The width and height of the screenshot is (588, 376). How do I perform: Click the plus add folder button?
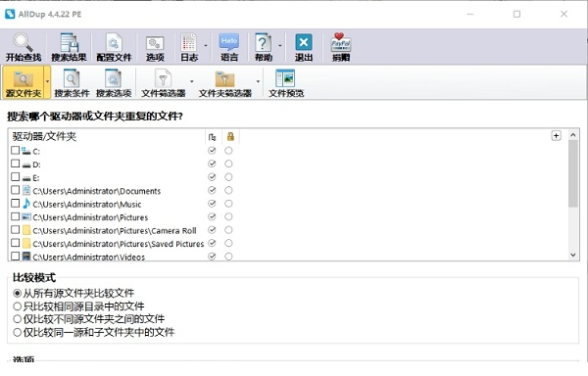[556, 135]
